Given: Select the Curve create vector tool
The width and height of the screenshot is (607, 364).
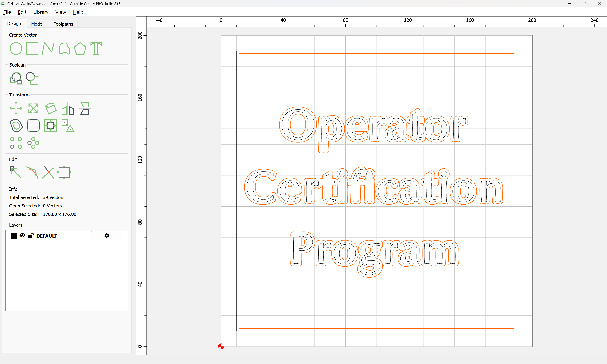Looking at the screenshot, I should click(x=64, y=48).
